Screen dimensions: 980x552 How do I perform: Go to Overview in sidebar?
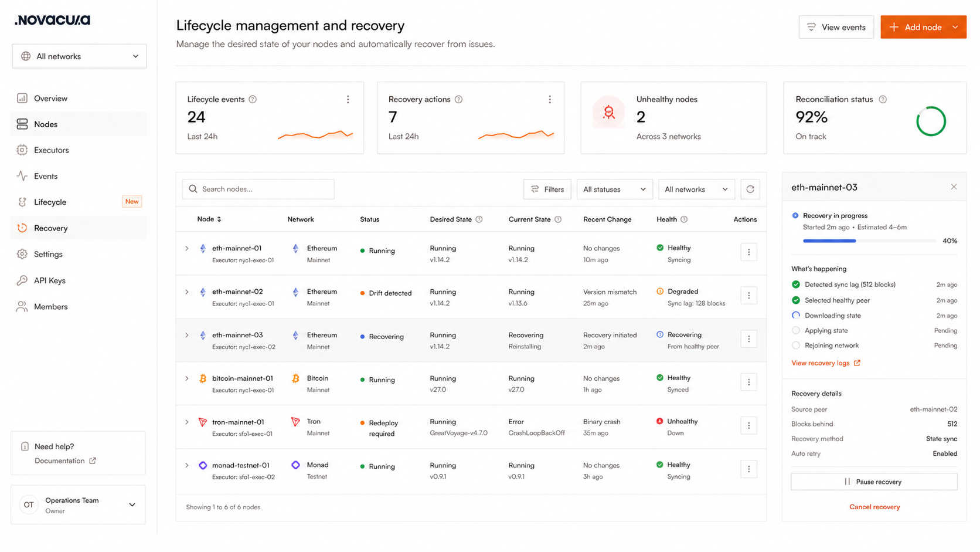point(79,99)
